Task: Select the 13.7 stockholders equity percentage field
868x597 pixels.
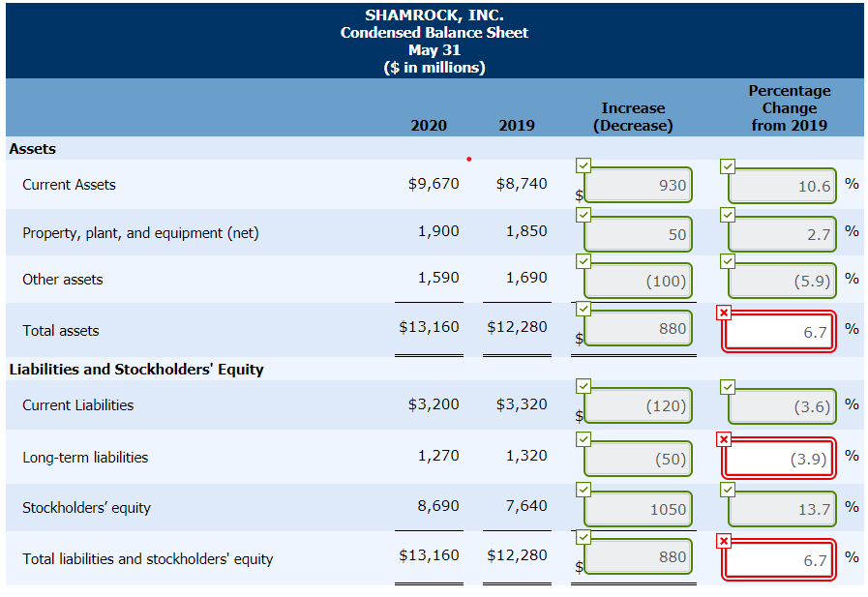Action: pos(782,508)
